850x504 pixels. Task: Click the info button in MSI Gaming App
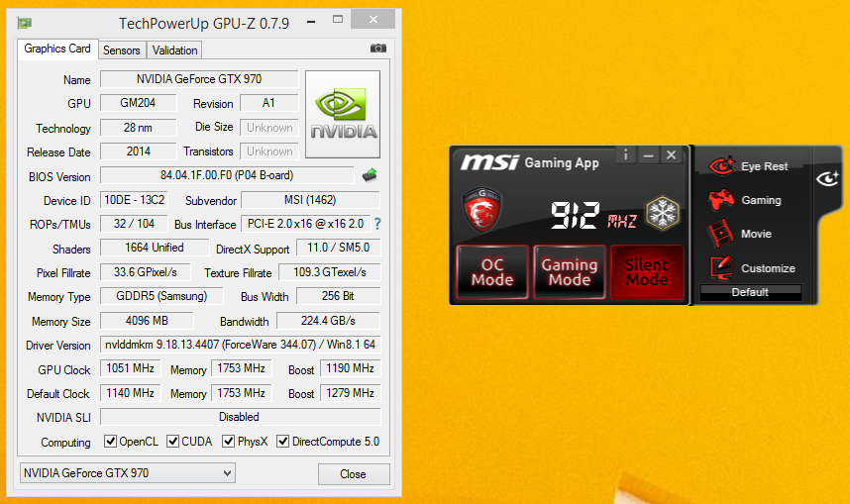pyautogui.click(x=625, y=155)
